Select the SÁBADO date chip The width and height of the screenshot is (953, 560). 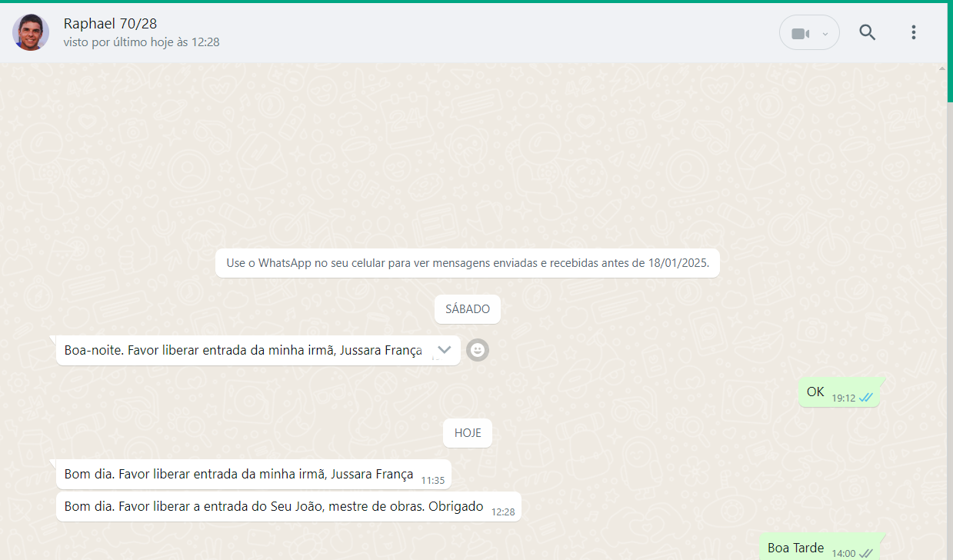coord(468,309)
